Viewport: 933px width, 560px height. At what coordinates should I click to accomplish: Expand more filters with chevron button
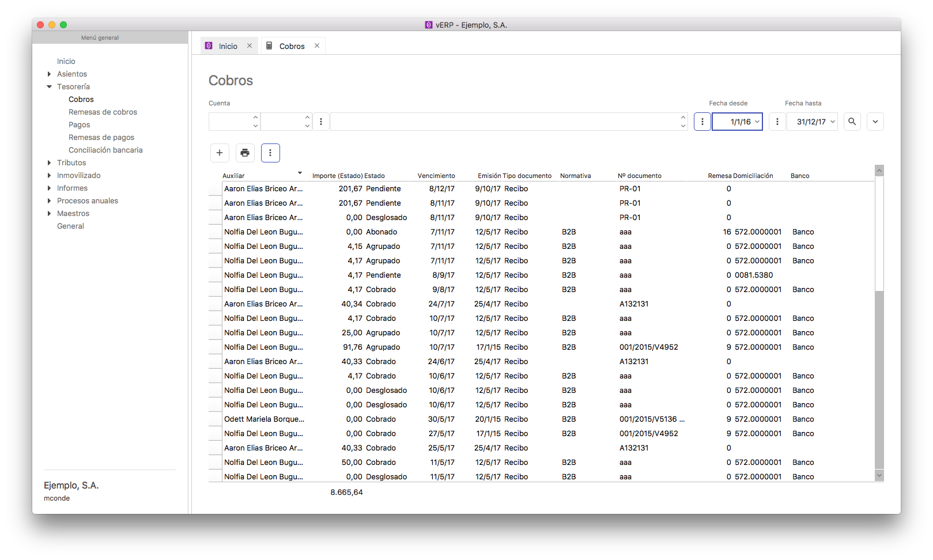coord(875,122)
